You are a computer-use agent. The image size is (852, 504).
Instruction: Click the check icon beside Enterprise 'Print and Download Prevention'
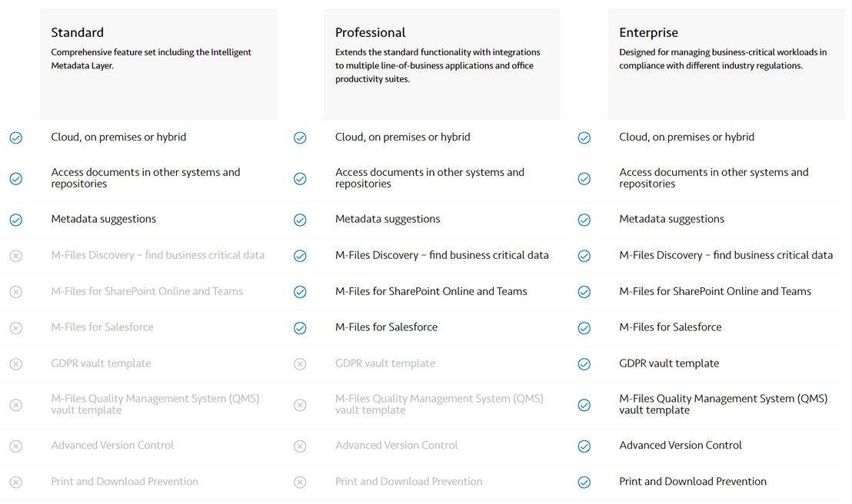coord(584,482)
